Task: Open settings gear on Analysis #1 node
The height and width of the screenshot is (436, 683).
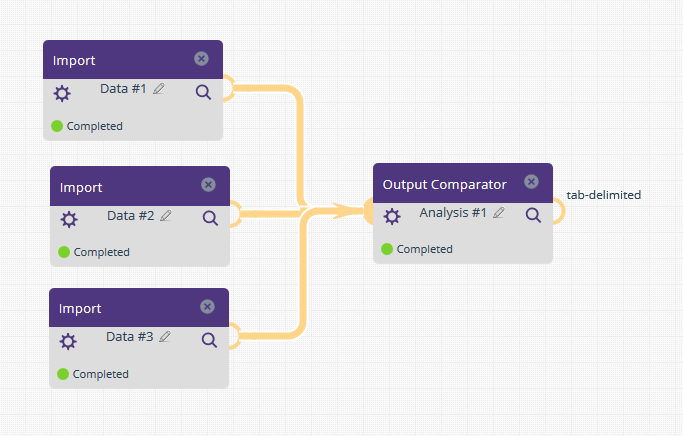Action: [392, 216]
